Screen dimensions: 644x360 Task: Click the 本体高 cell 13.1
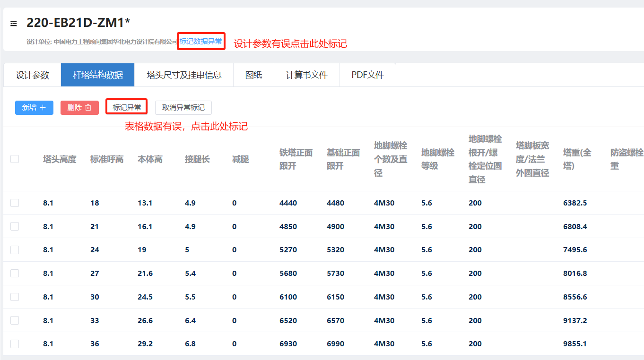pyautogui.click(x=145, y=203)
